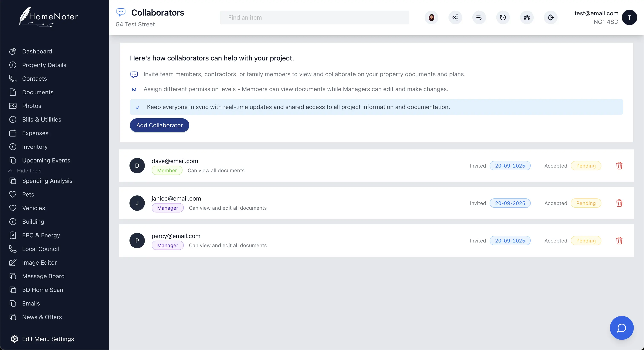Go to Documents in sidebar
The image size is (644, 350).
pos(37,92)
